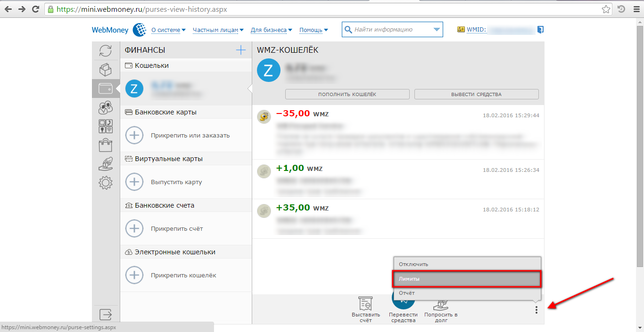Click Найти информацию search field
The image size is (644, 332).
(391, 30)
